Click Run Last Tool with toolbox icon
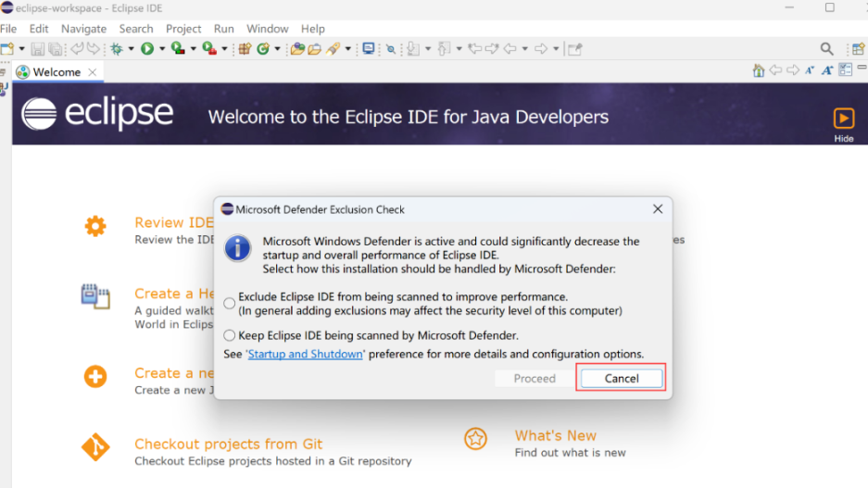This screenshot has height=488, width=868. click(x=209, y=49)
